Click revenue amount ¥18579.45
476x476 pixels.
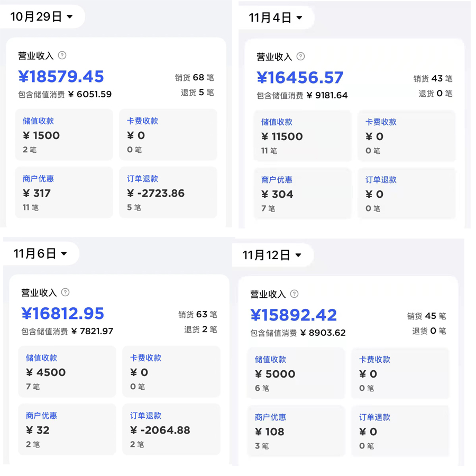pyautogui.click(x=61, y=77)
